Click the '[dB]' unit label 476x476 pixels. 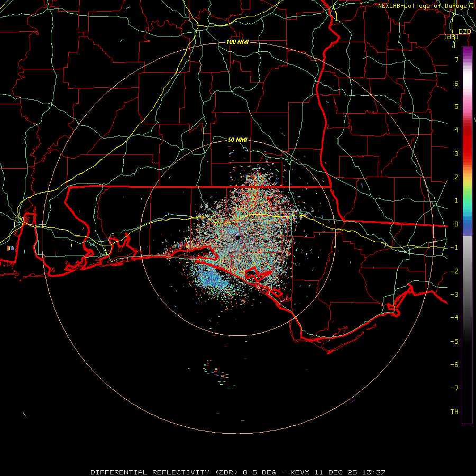(x=452, y=36)
